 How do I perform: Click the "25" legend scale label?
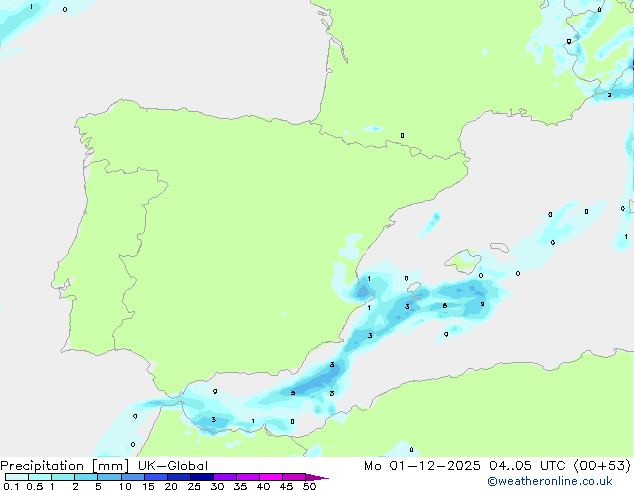point(194,486)
